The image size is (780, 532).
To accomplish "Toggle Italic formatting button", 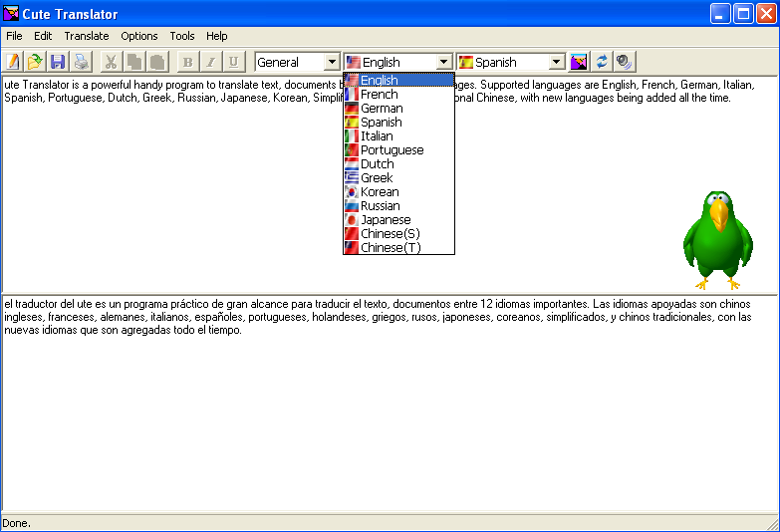I will pos(211,62).
